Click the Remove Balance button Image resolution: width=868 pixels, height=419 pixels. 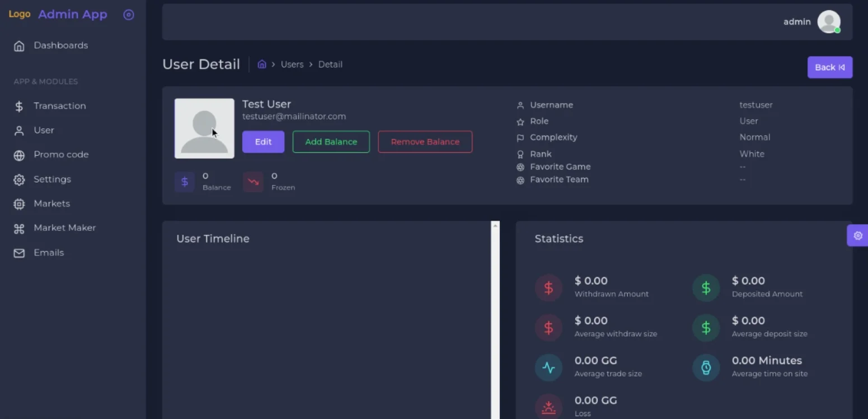point(425,142)
